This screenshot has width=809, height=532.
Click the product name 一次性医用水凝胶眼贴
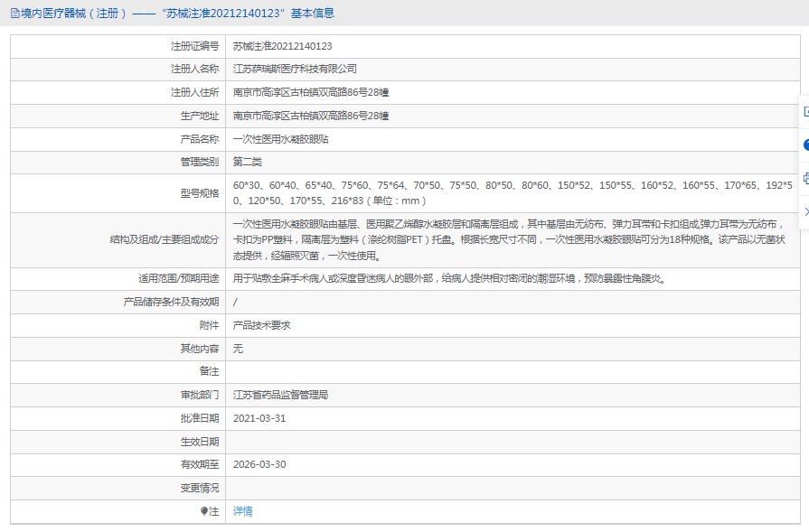pos(280,139)
